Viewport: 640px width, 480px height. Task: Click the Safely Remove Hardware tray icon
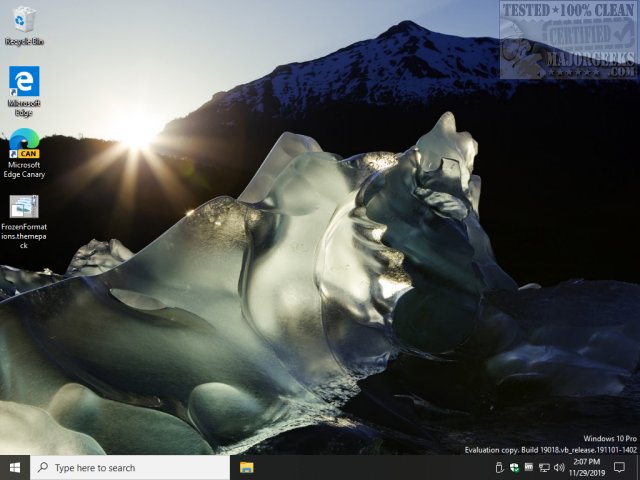pos(499,467)
